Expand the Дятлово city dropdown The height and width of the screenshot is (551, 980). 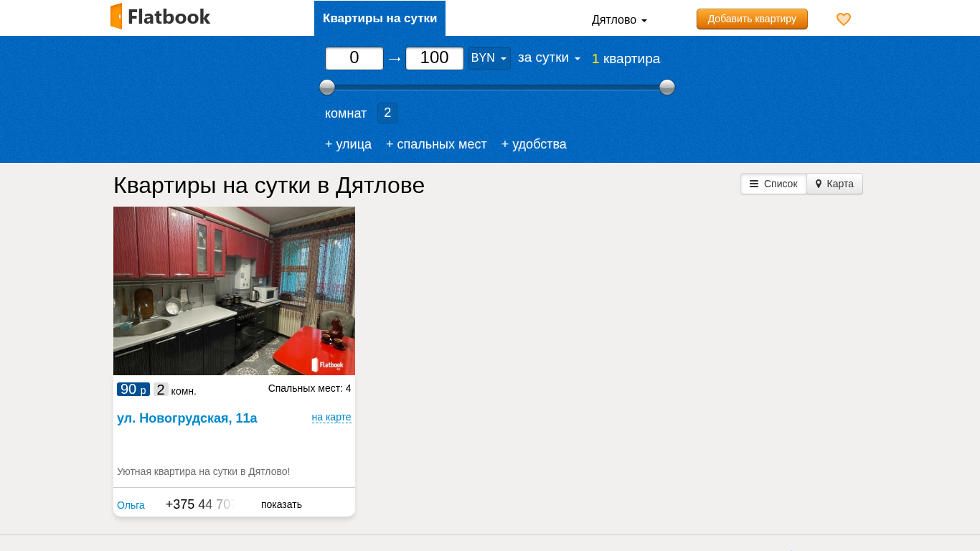(x=618, y=20)
